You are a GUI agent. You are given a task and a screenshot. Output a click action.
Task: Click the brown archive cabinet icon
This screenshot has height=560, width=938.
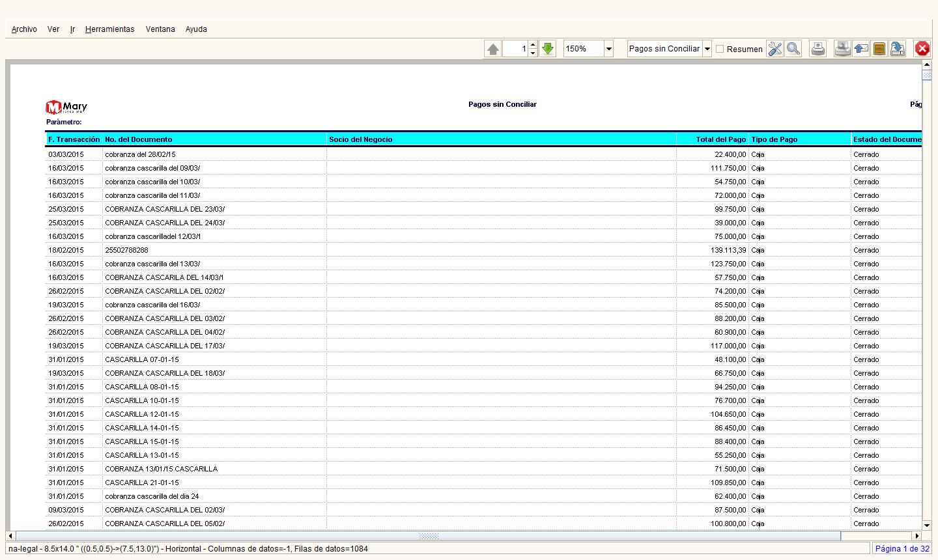879,49
